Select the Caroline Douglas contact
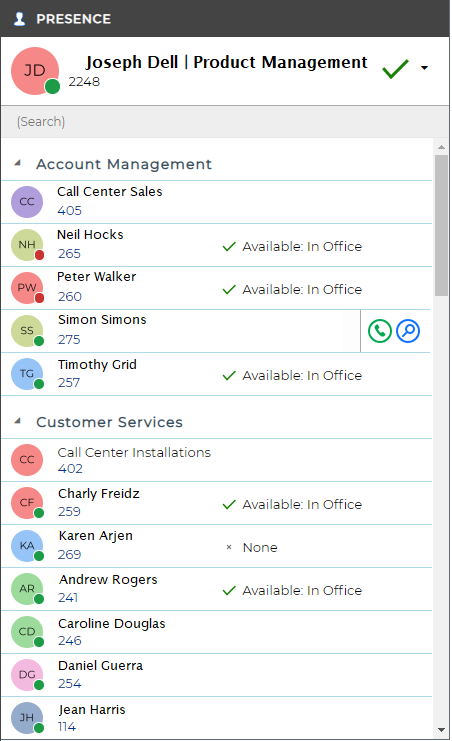Image resolution: width=452 pixels, height=741 pixels. (216, 632)
